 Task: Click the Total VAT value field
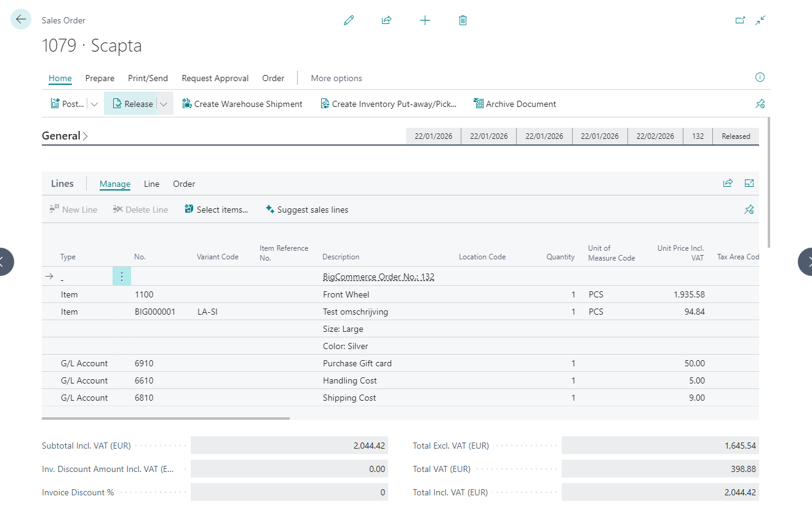(x=660, y=469)
